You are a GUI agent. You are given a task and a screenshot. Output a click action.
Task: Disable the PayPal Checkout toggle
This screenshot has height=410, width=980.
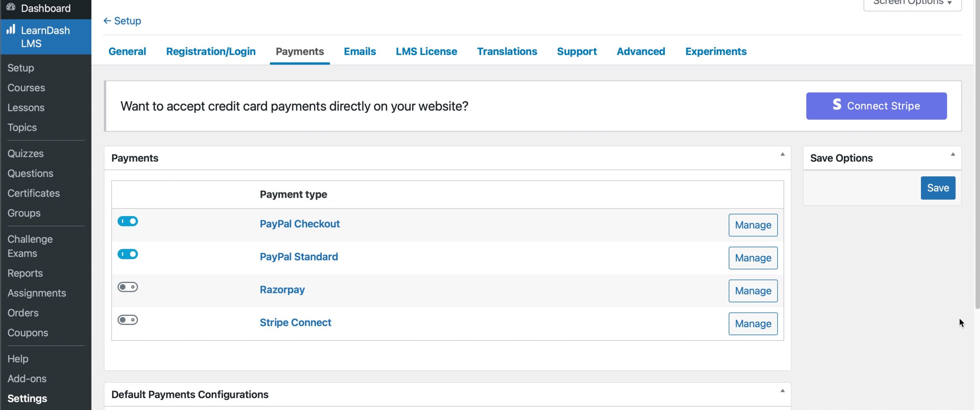tap(127, 221)
